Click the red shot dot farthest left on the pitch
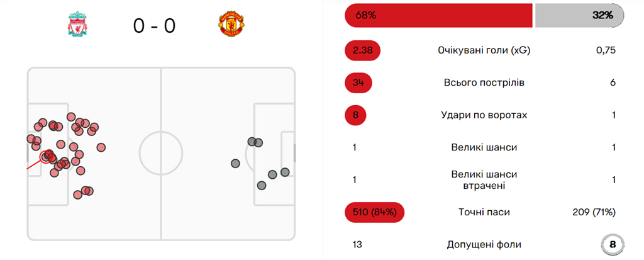Viewport: 644px width, 260px height. [31, 138]
